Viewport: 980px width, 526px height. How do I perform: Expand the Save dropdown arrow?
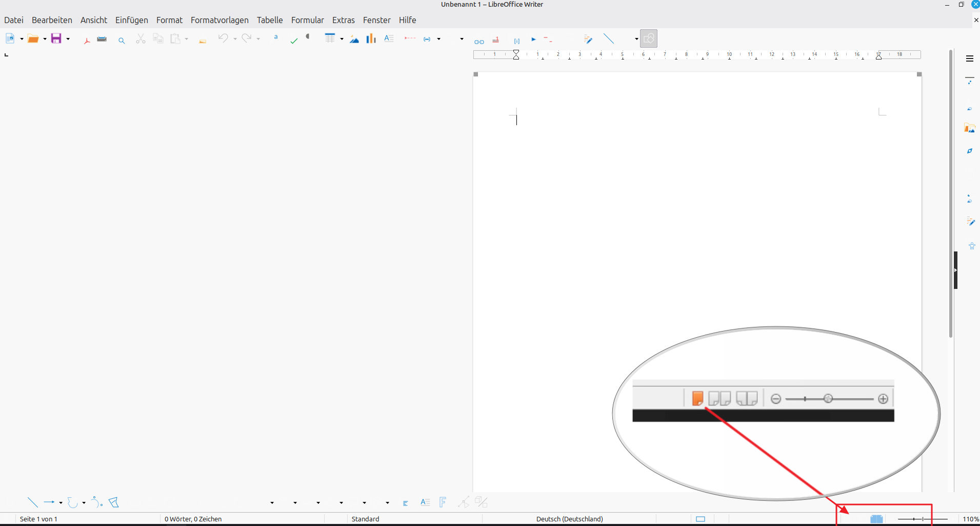coord(68,39)
